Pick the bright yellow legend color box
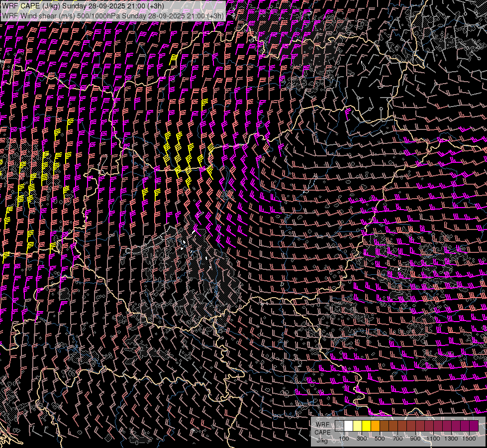The width and height of the screenshot is (487, 448). (x=367, y=426)
